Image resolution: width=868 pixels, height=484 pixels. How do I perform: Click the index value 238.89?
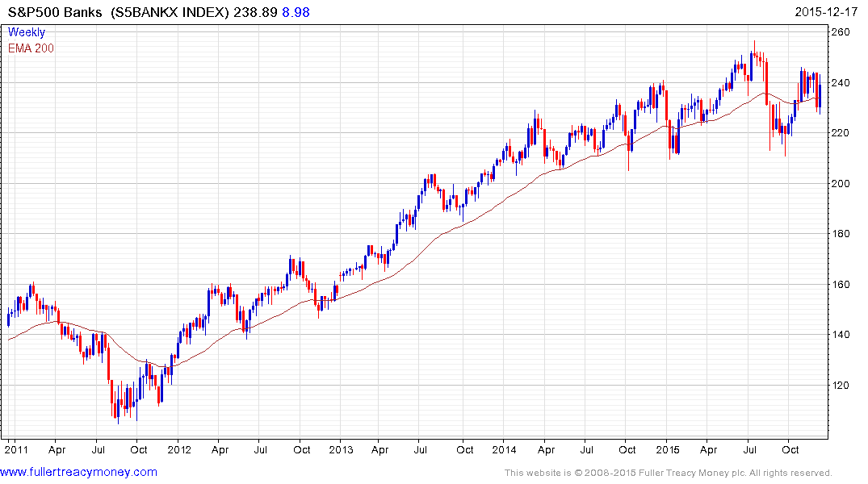[x=255, y=12]
